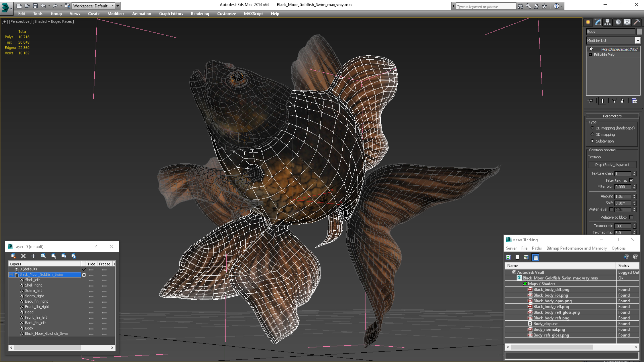Toggle VRayDisplacementMod lightbulb on/off
644x362 pixels.
coord(591,49)
